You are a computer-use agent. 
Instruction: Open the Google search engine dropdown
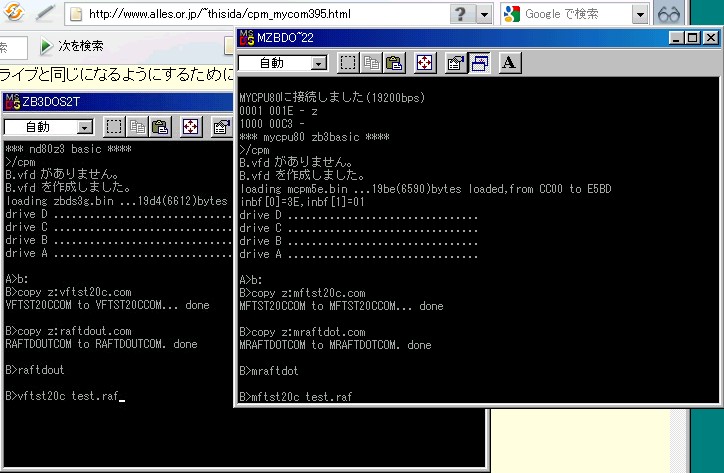pyautogui.click(x=640, y=14)
